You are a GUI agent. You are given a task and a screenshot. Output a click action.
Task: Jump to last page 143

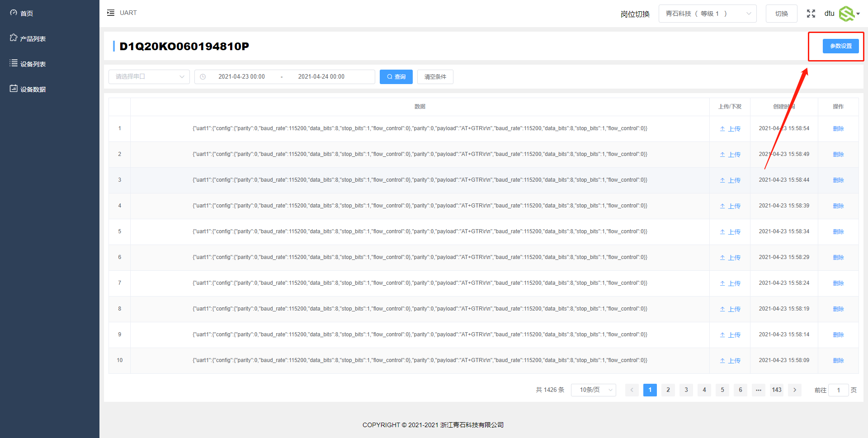pyautogui.click(x=776, y=390)
